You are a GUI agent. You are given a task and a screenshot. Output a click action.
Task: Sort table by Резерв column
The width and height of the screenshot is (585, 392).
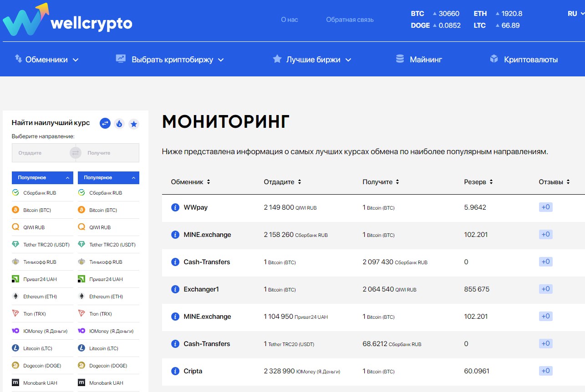pyautogui.click(x=478, y=182)
